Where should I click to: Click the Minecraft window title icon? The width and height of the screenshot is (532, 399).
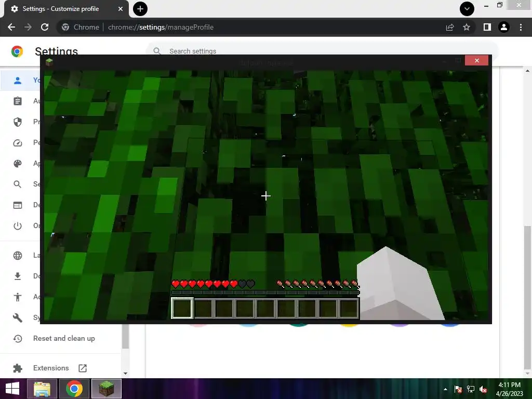pyautogui.click(x=49, y=62)
